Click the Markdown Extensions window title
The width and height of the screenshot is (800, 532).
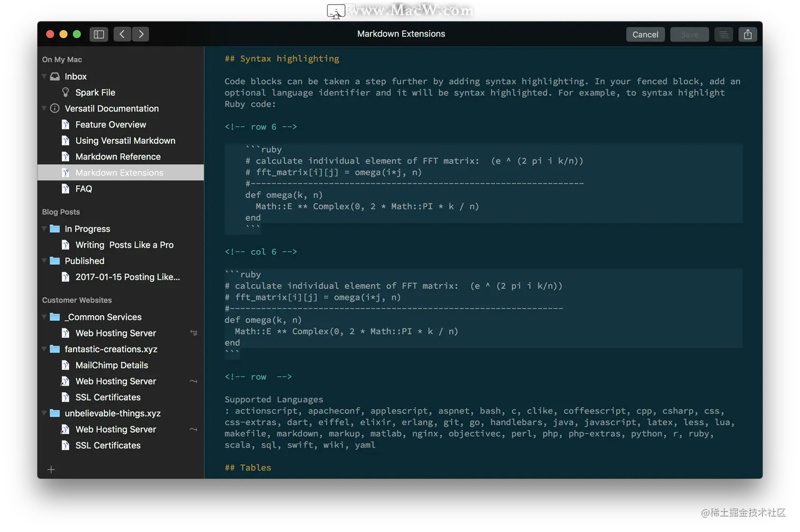(401, 34)
